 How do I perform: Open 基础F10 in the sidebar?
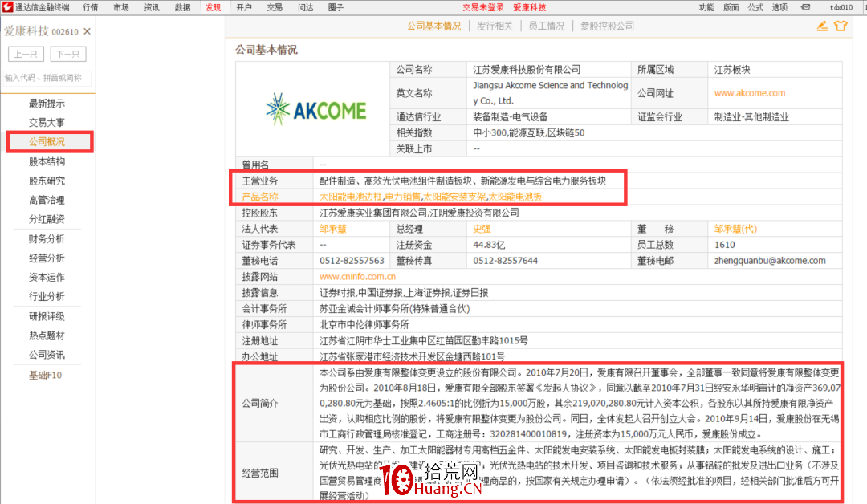pos(45,376)
